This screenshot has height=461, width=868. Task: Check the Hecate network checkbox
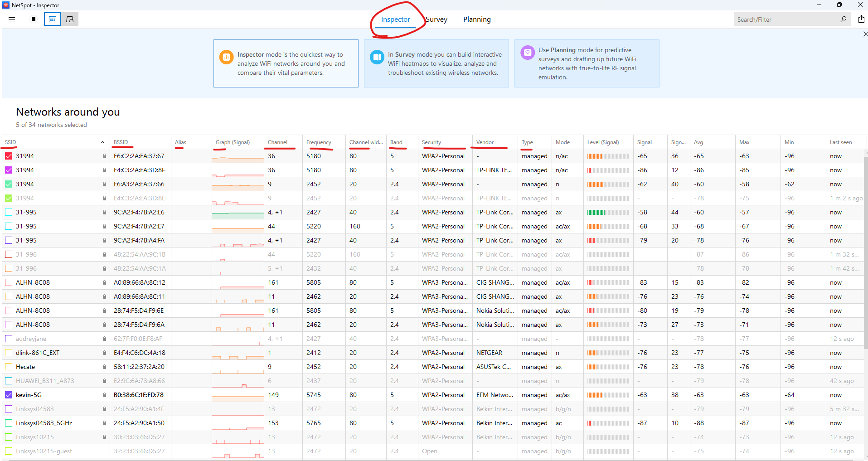pos(9,367)
